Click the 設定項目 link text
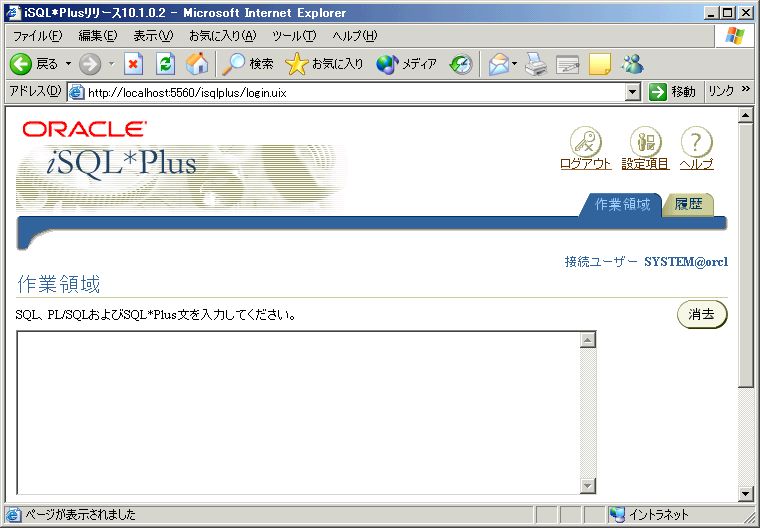The image size is (760, 528). click(646, 164)
